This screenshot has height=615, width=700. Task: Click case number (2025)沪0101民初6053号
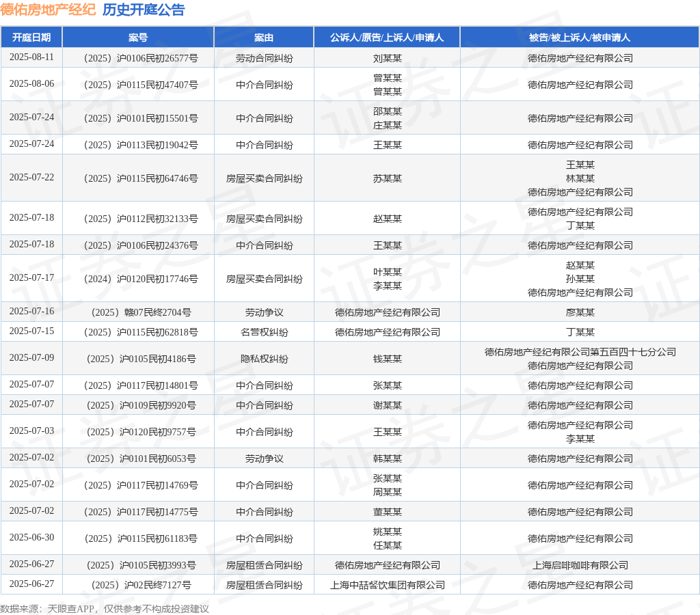141,459
